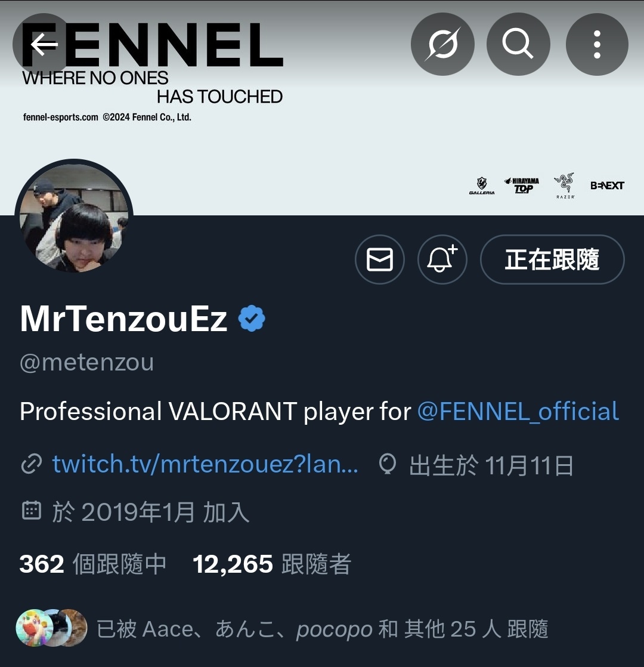The height and width of the screenshot is (667, 644).
Task: Open the three-dot overflow menu
Action: [x=597, y=44]
